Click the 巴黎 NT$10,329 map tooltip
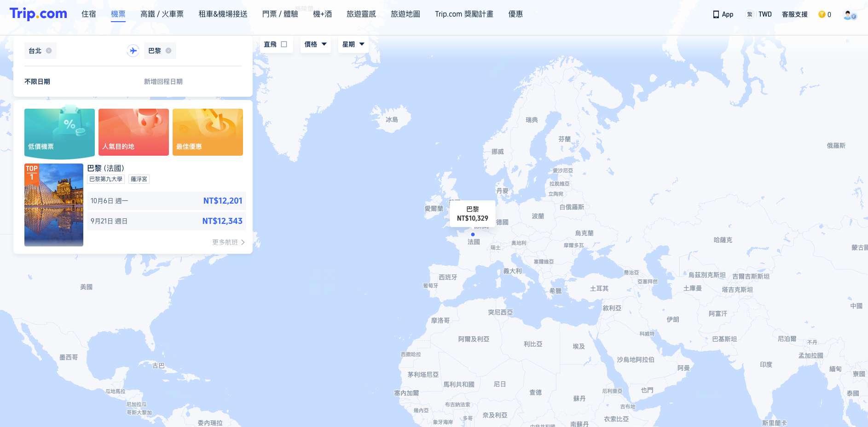This screenshot has width=868, height=427. tap(473, 214)
